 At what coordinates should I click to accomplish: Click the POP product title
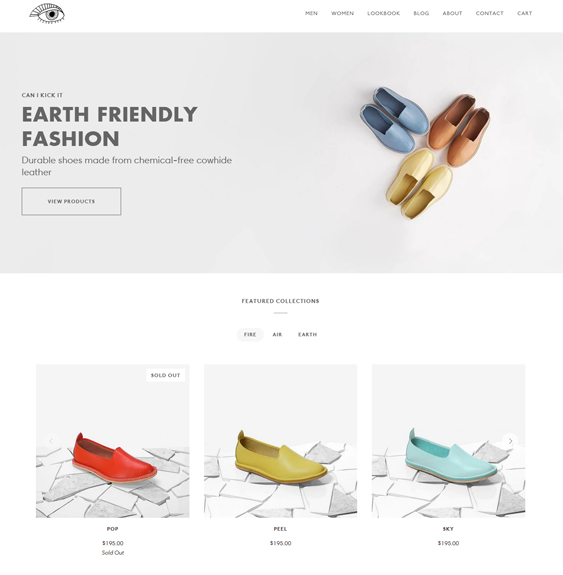point(113,529)
